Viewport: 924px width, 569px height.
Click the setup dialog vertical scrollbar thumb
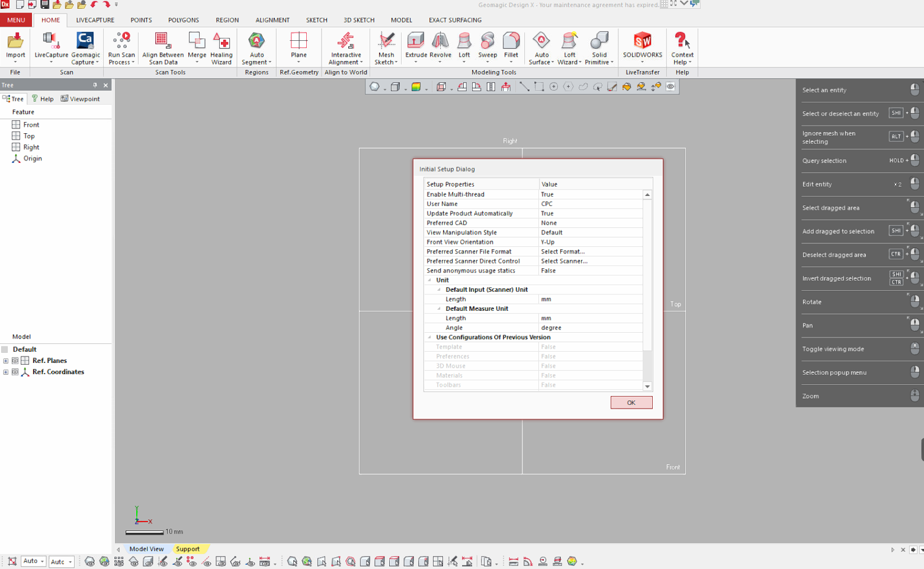647,275
